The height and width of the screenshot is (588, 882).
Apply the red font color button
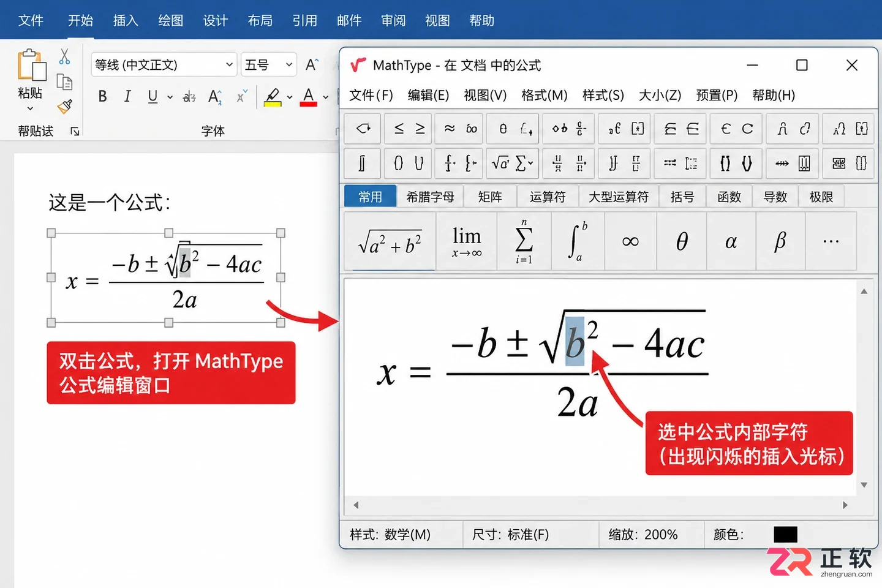coord(309,97)
